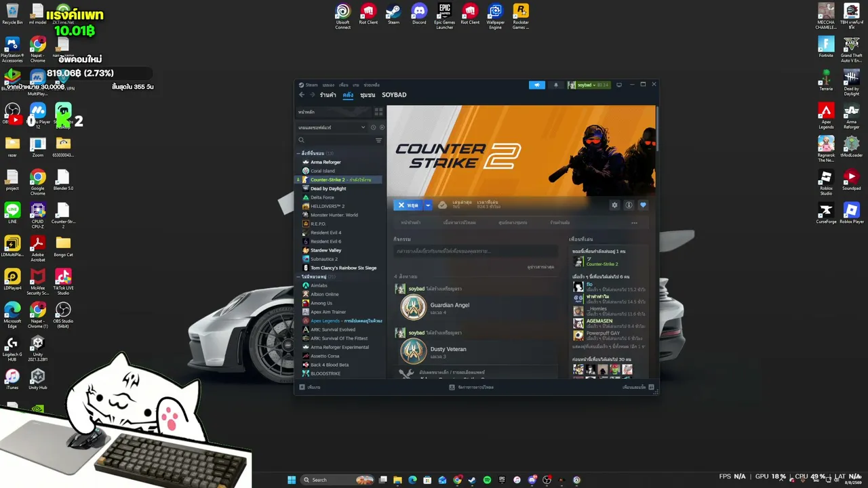
Task: Open the second menu next to Steam
Action: pos(329,85)
